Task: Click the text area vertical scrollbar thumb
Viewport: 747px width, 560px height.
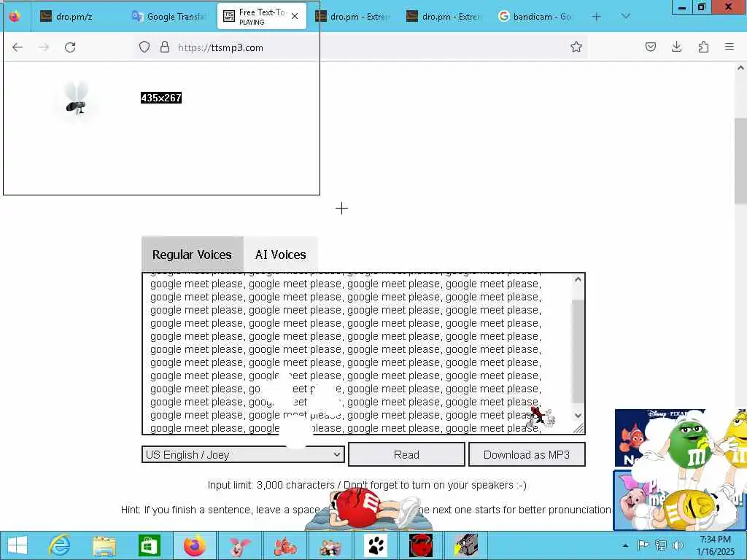Action: pos(578,351)
